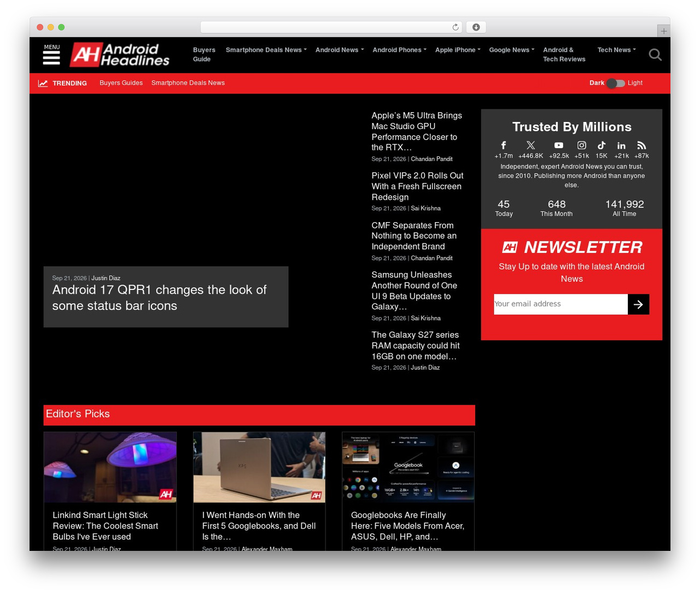Open the Instagram social icon
This screenshot has width=700, height=593.
pos(582,145)
